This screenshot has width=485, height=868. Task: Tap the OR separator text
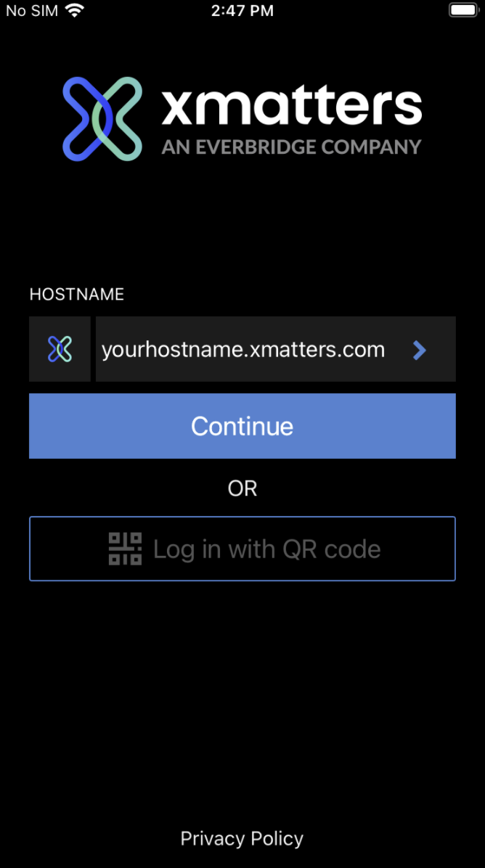coord(242,488)
